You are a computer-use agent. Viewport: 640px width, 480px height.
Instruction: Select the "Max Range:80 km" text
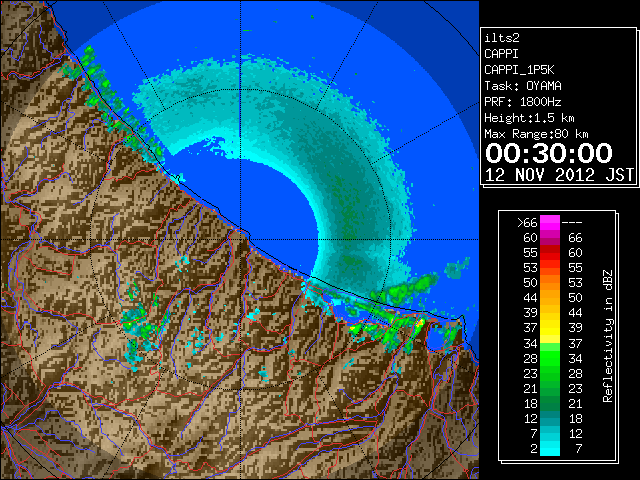coord(536,134)
